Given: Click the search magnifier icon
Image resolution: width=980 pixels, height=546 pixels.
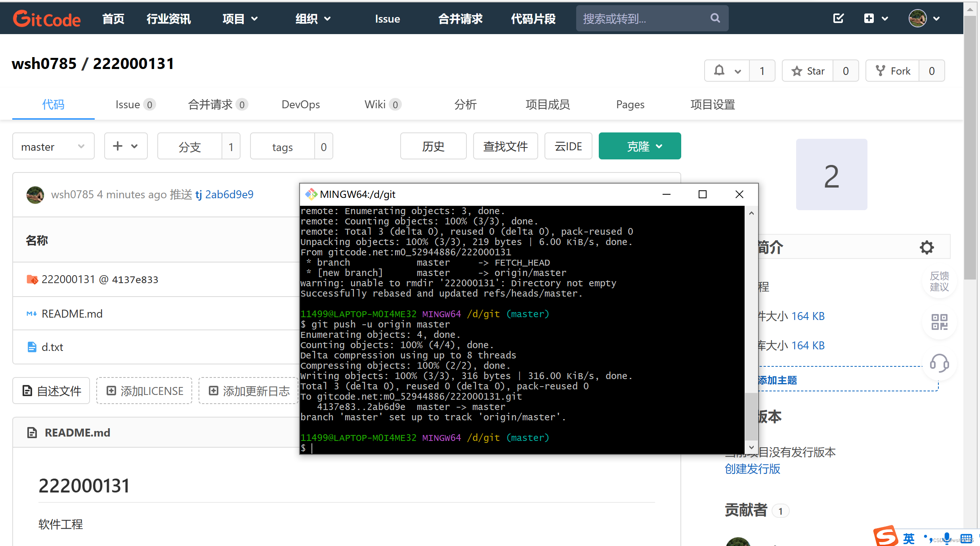Looking at the screenshot, I should click(x=715, y=18).
